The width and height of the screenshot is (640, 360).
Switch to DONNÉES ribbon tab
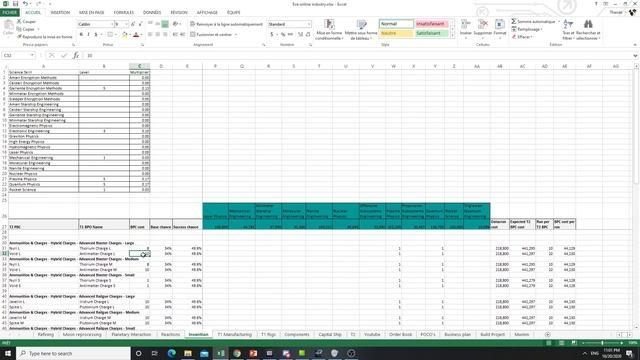pyautogui.click(x=152, y=13)
